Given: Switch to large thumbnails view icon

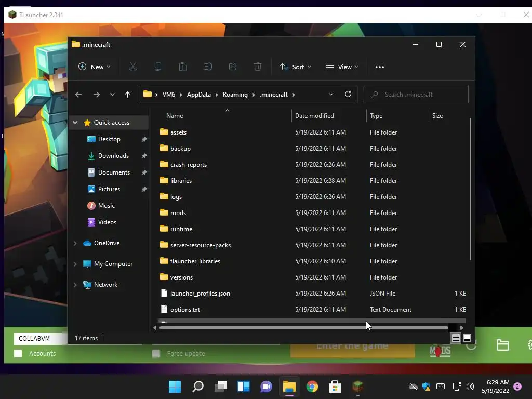Looking at the screenshot, I should (467, 338).
